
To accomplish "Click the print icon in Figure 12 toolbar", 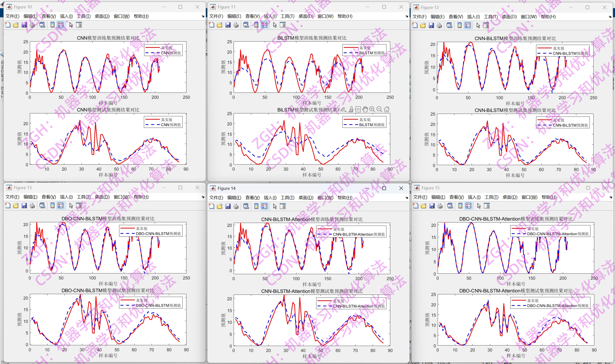I will pyautogui.click(x=439, y=25).
